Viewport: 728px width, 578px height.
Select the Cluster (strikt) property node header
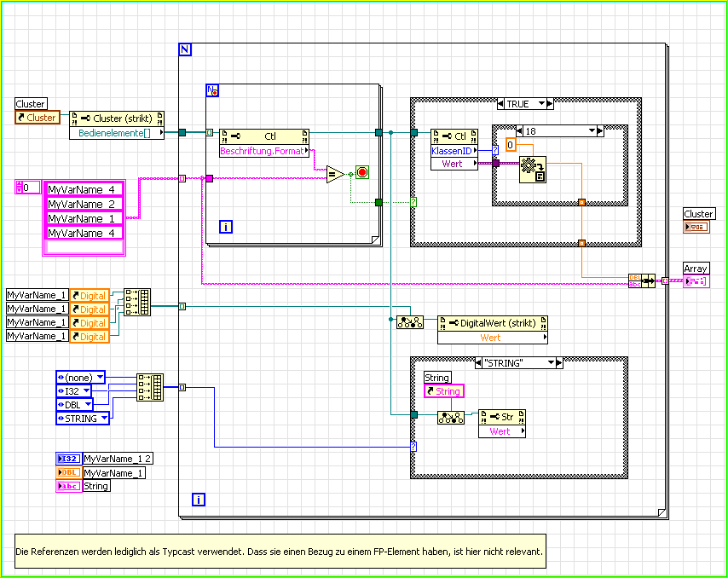pyautogui.click(x=117, y=118)
